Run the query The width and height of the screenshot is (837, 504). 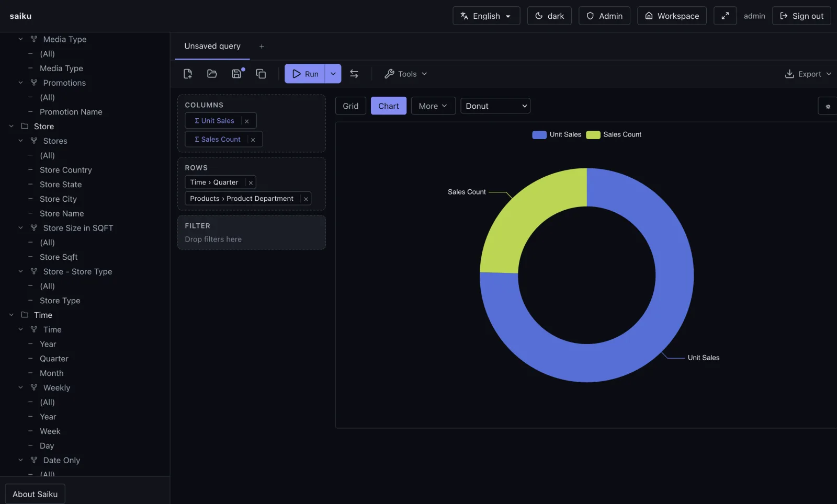[x=305, y=74]
